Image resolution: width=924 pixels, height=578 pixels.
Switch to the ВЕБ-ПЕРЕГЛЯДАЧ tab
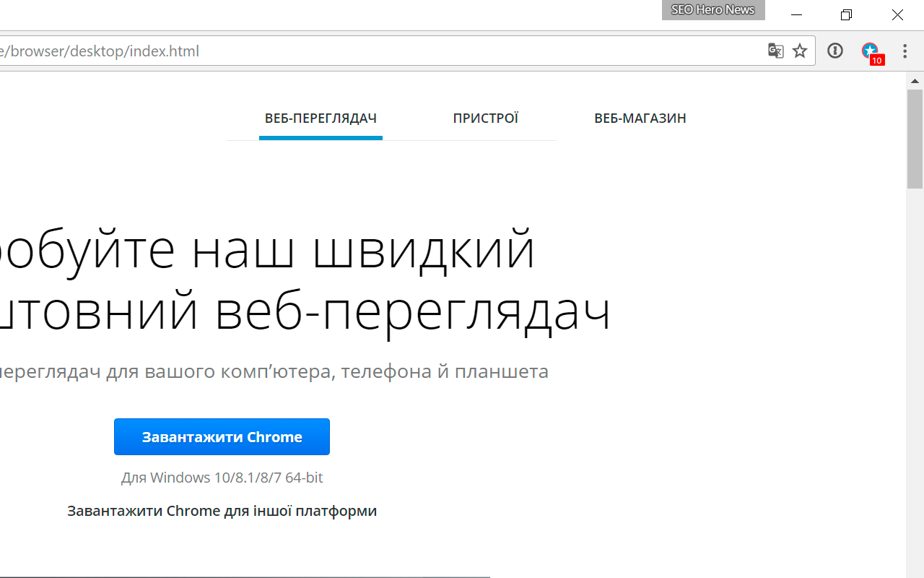coord(321,118)
